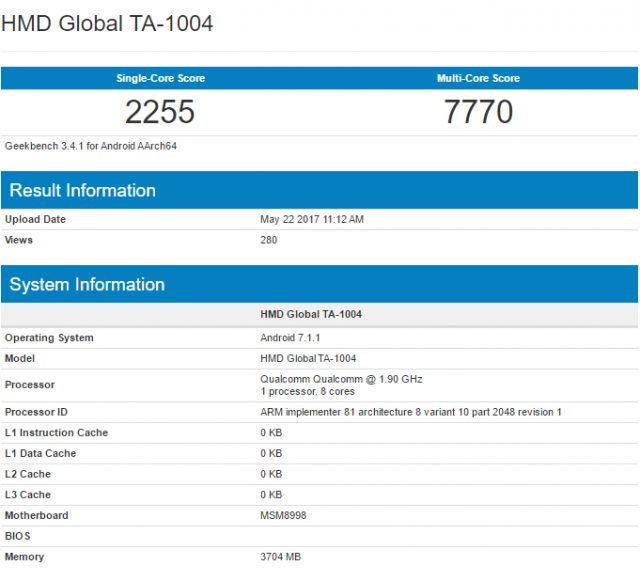
Task: Click the bold HMD Global TA-1004 column header
Action: tap(311, 314)
